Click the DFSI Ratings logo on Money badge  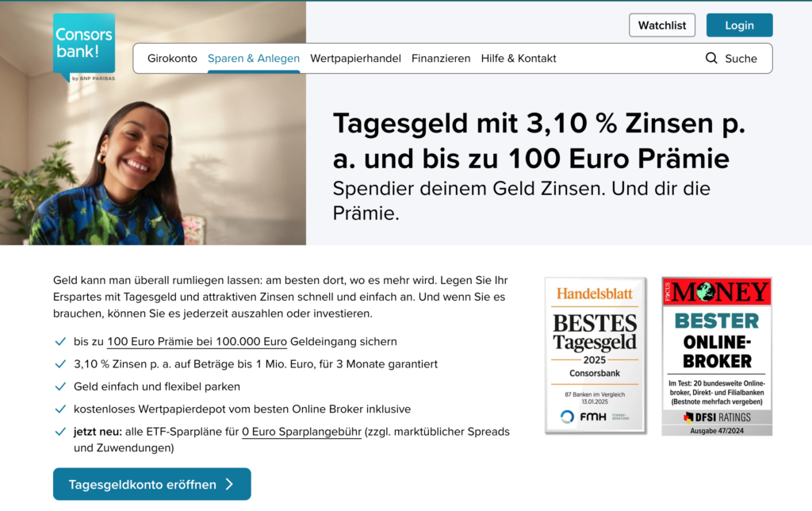point(717,417)
